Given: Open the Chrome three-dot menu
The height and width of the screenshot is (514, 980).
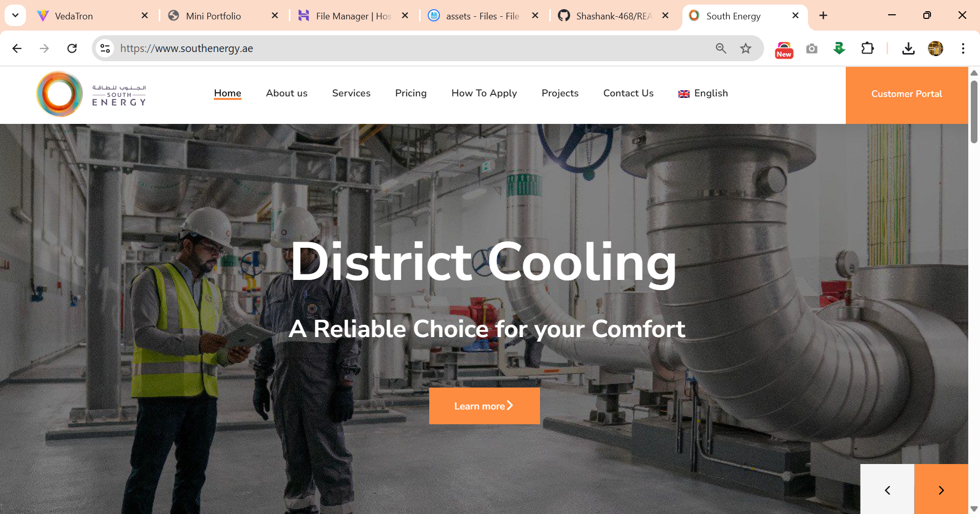Looking at the screenshot, I should 963,48.
